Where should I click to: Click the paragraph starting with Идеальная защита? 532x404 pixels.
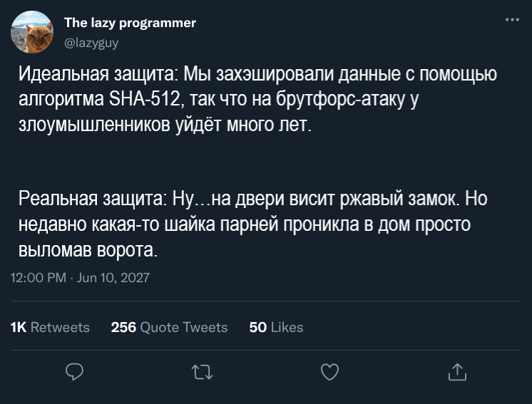click(x=257, y=100)
